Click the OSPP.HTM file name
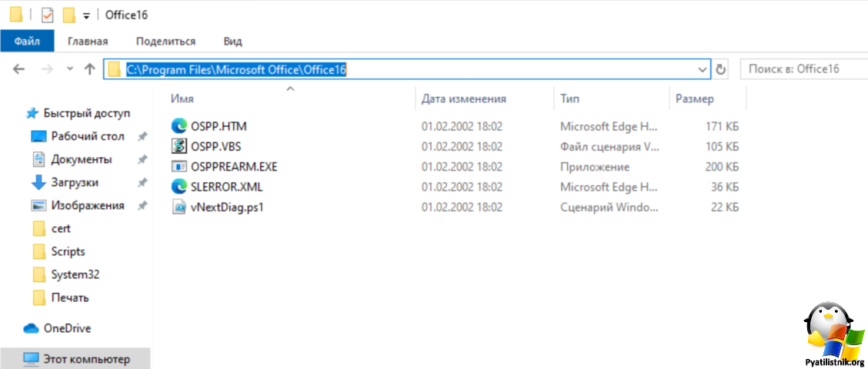868x369 pixels. click(x=218, y=127)
